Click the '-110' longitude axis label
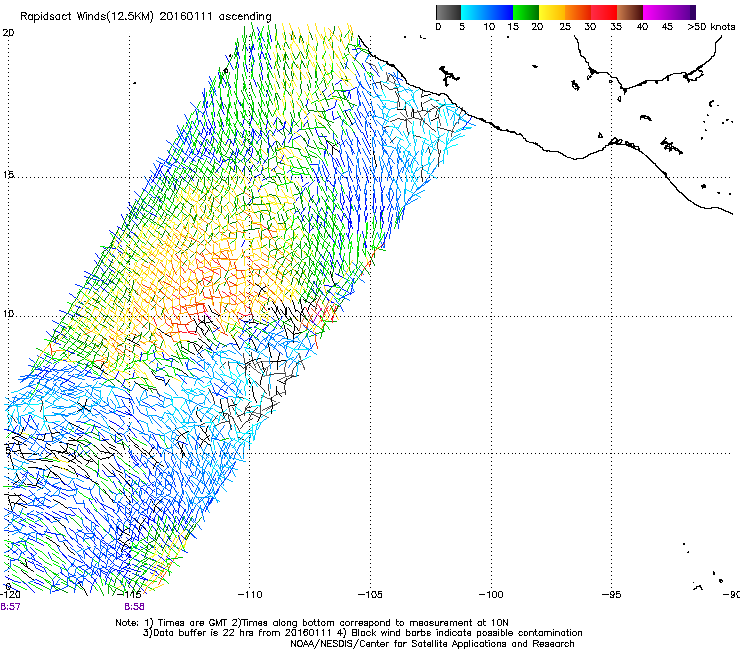Screen dimensions: 740x650 [x=250, y=594]
